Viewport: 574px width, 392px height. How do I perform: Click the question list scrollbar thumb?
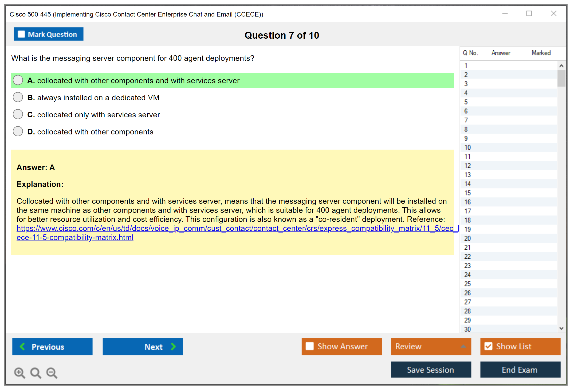561,78
